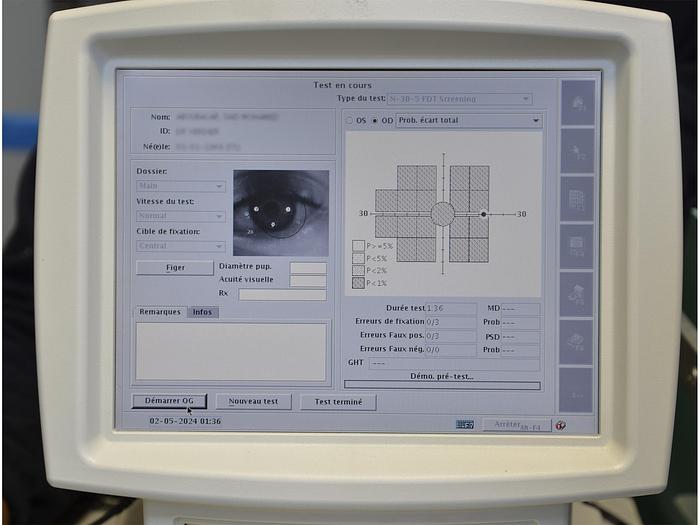Image resolution: width=700 pixels, height=525 pixels.
Task: Click the Figer button
Action: pos(175,268)
